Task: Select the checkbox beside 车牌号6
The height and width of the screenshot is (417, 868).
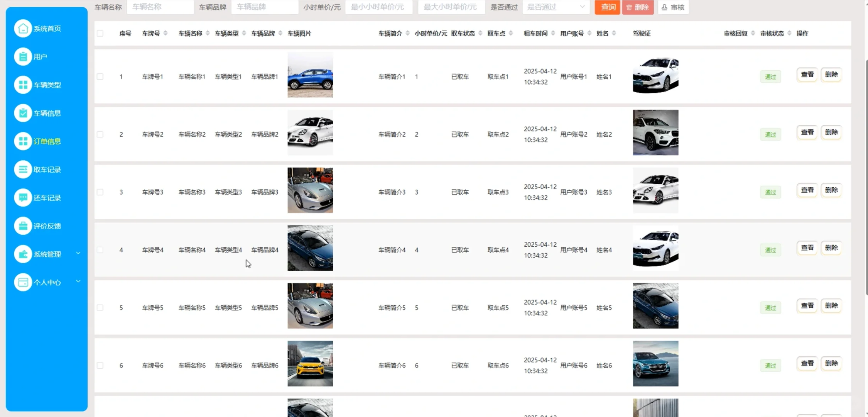Action: coord(100,365)
